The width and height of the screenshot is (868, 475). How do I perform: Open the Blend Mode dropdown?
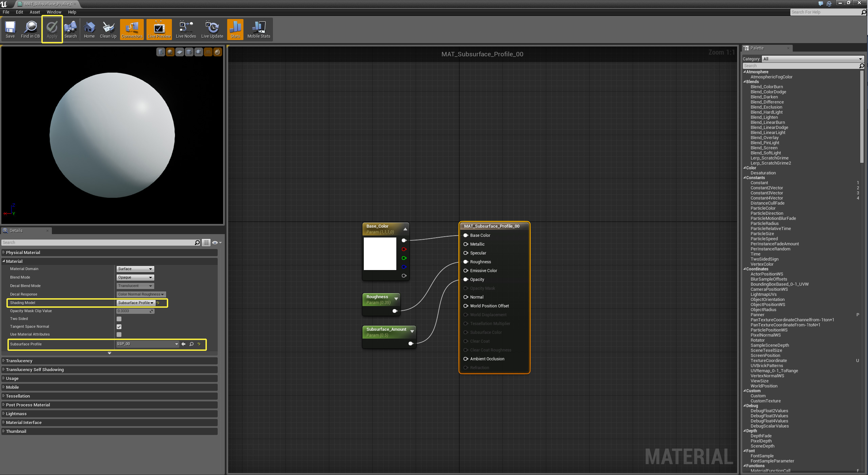coord(135,277)
